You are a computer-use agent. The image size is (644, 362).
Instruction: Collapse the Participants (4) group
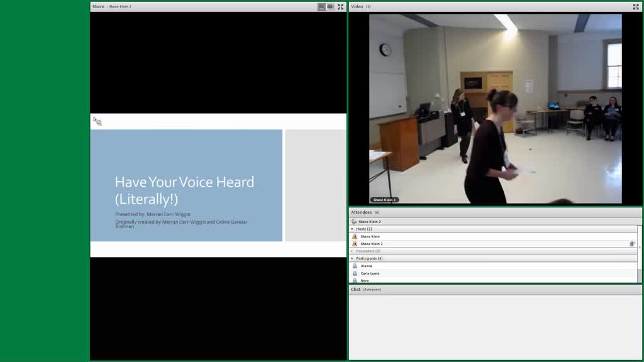(352, 258)
